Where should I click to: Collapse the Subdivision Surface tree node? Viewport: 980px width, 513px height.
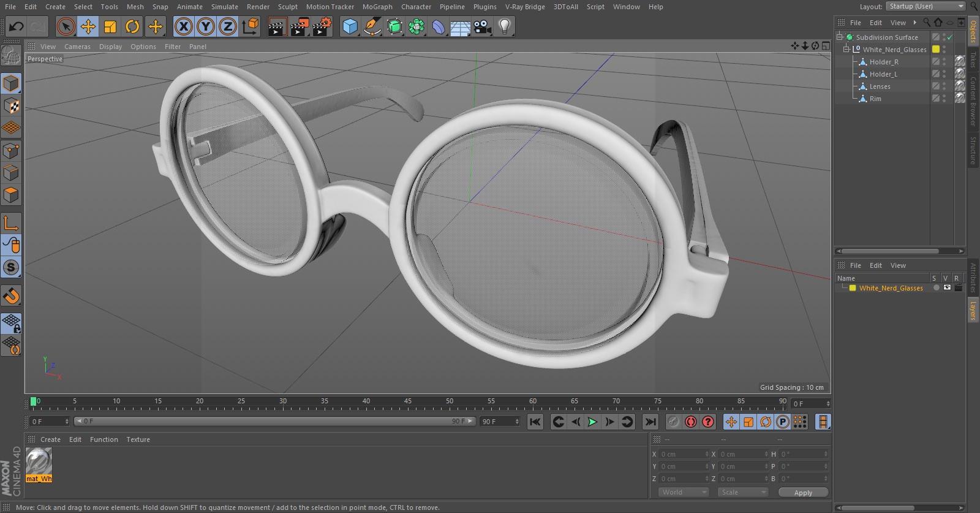coord(840,37)
